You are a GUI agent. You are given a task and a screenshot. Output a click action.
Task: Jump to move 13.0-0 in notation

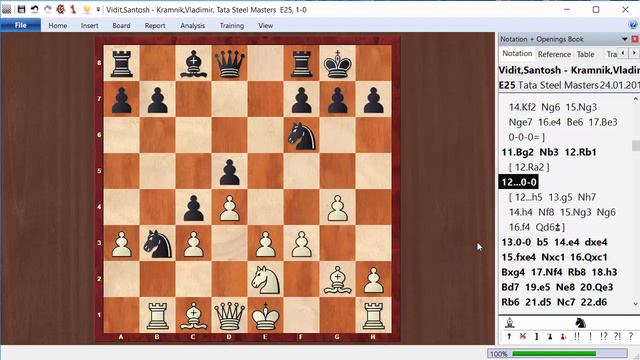click(516, 242)
